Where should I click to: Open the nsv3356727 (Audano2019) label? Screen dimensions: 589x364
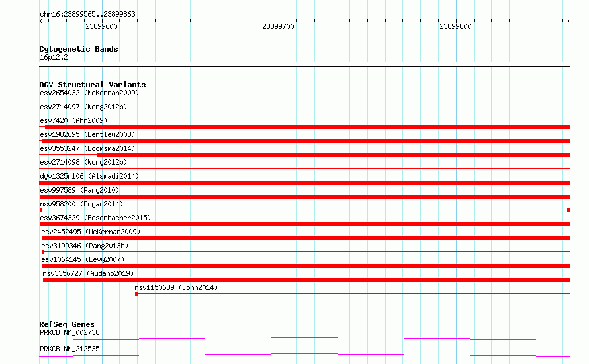coord(88,273)
